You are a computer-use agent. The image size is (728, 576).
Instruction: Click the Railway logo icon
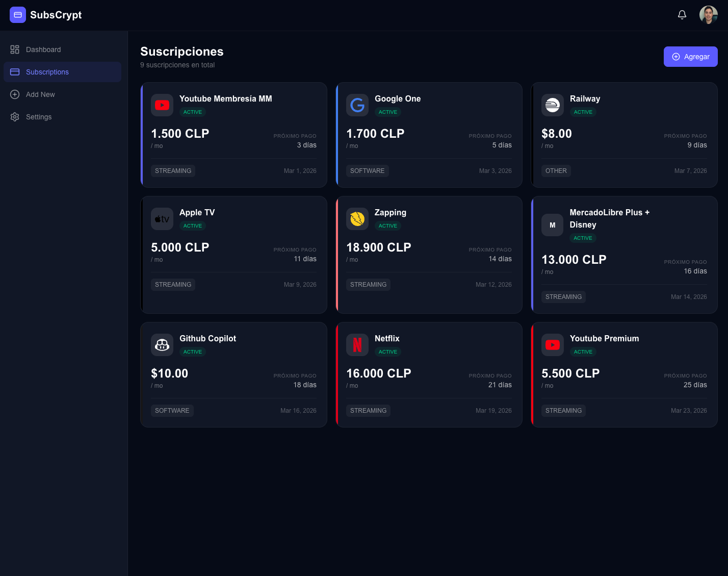(x=552, y=105)
